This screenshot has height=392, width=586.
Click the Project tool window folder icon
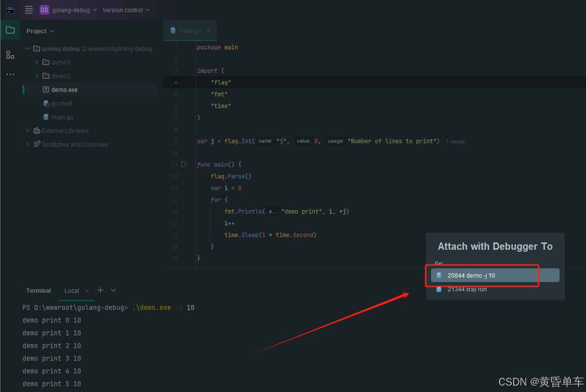click(x=10, y=30)
